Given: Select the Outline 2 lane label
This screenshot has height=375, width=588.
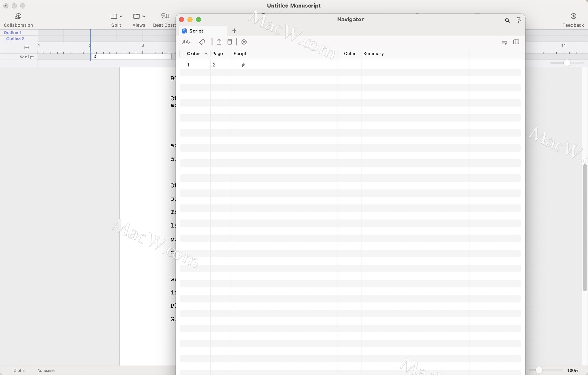Looking at the screenshot, I should click(x=15, y=39).
